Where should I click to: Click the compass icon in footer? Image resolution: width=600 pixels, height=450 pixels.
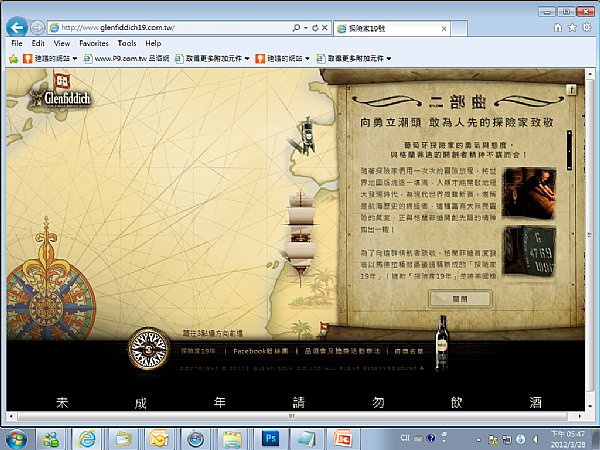pos(149,348)
